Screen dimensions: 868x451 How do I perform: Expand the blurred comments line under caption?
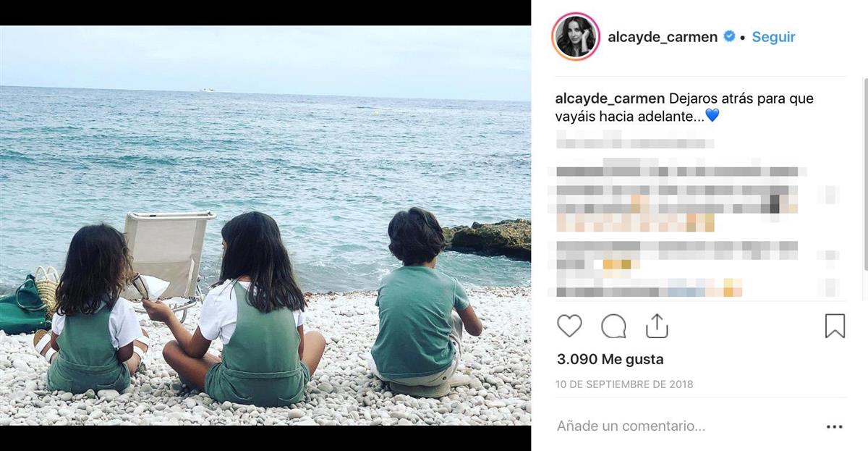coord(634,139)
